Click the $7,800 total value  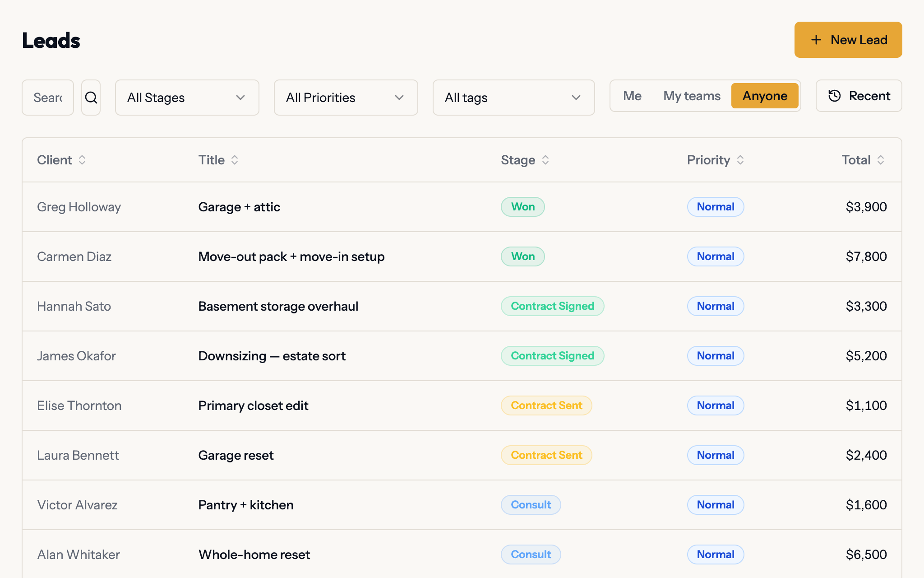click(x=866, y=256)
